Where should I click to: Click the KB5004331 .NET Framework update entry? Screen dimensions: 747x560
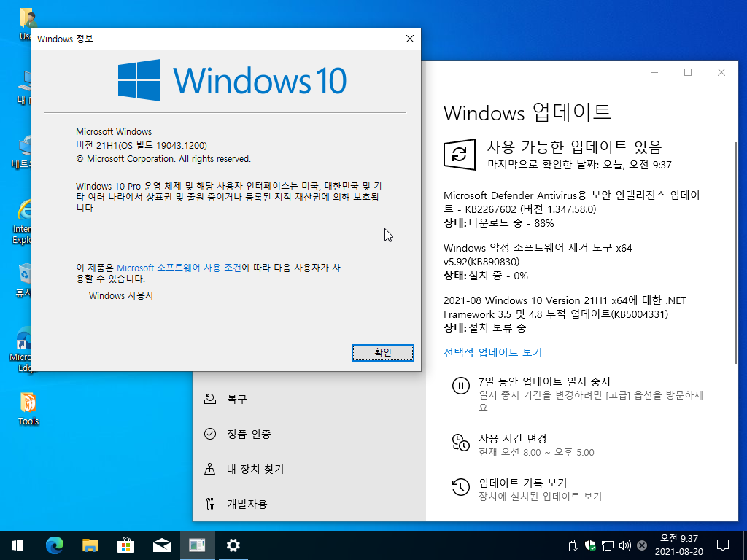pos(565,314)
